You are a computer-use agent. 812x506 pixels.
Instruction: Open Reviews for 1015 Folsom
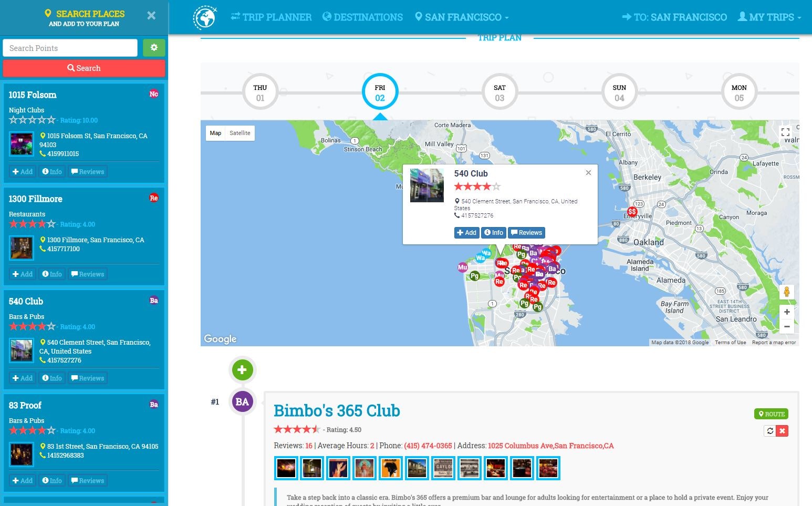88,172
